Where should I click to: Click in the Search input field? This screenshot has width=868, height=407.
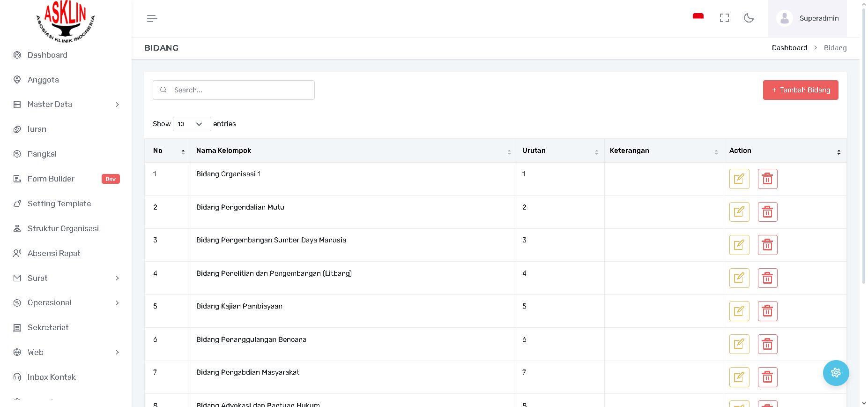tap(239, 90)
